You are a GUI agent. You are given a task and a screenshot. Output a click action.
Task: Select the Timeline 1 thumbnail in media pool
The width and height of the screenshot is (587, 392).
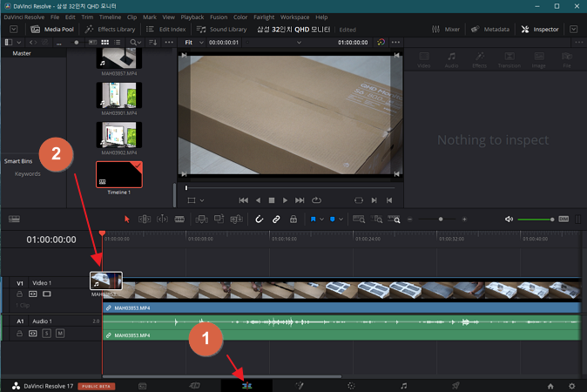pos(119,174)
